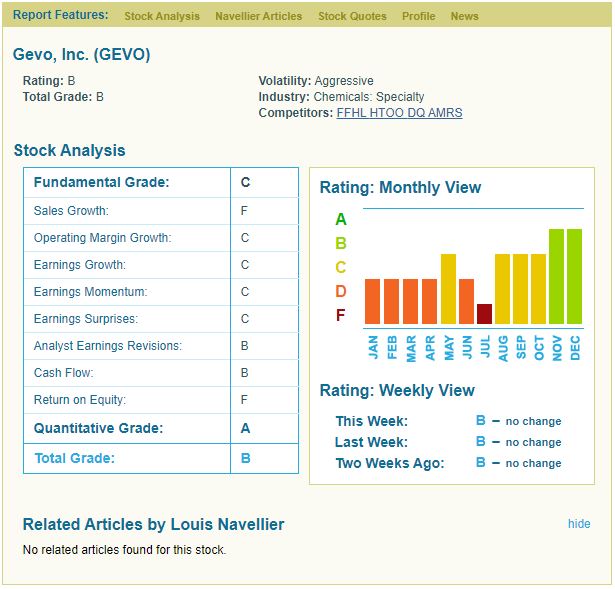Click the Return on Equity label
Screen dimensions: 615x589
point(80,400)
